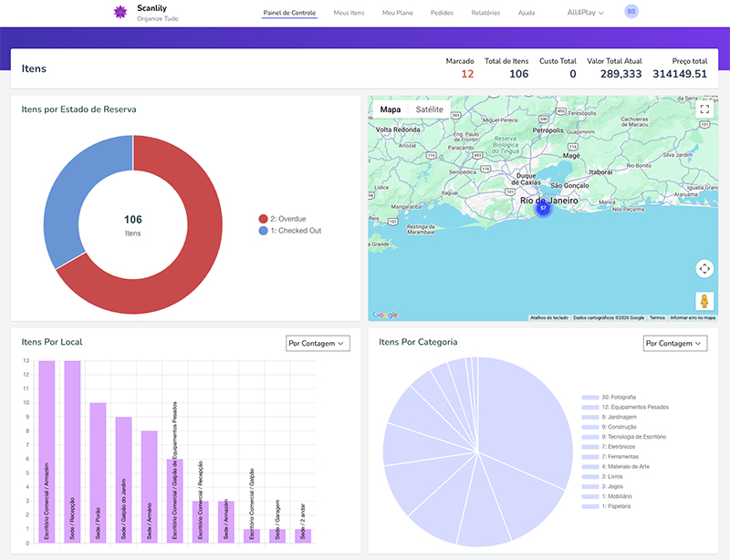Open the Termos link on the map
The height and width of the screenshot is (560, 730).
[657, 317]
